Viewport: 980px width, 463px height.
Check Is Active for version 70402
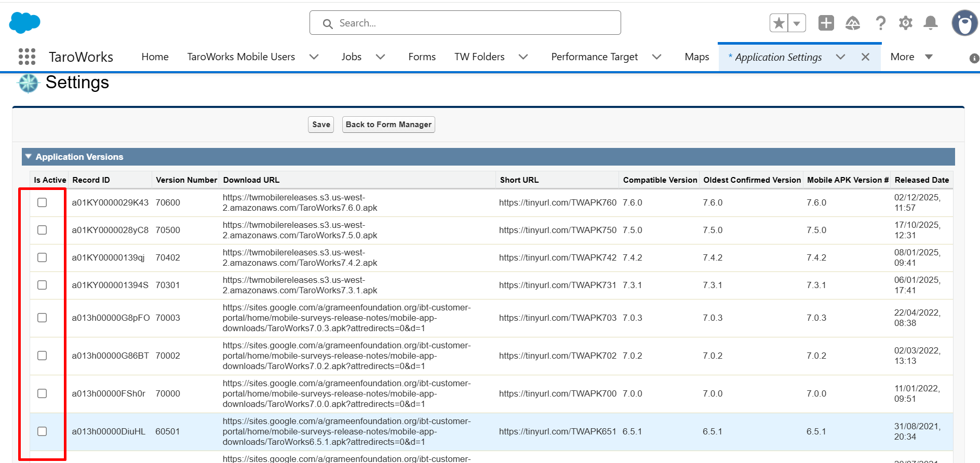pyautogui.click(x=42, y=257)
